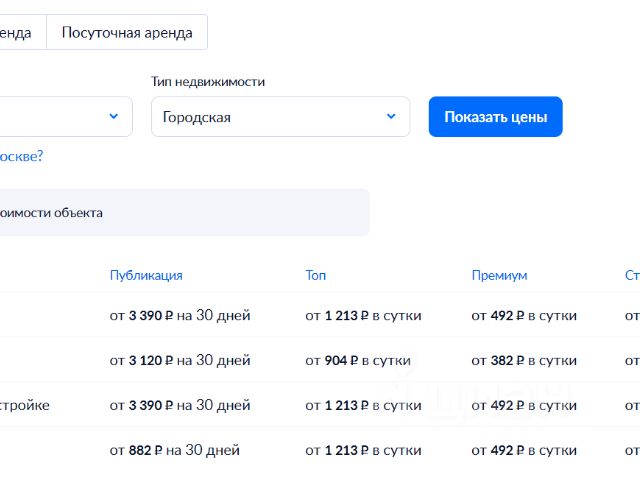Viewport: 640px width, 480px height.
Task: Click the price "от 3 120 ₽ на 30 дней"
Action: pos(180,360)
